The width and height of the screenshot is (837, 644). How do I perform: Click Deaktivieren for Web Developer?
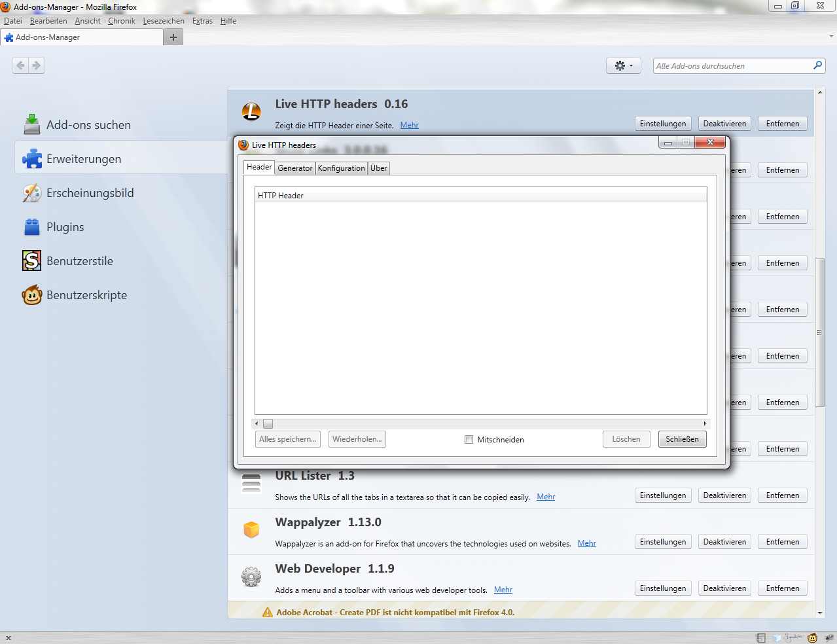coord(724,588)
